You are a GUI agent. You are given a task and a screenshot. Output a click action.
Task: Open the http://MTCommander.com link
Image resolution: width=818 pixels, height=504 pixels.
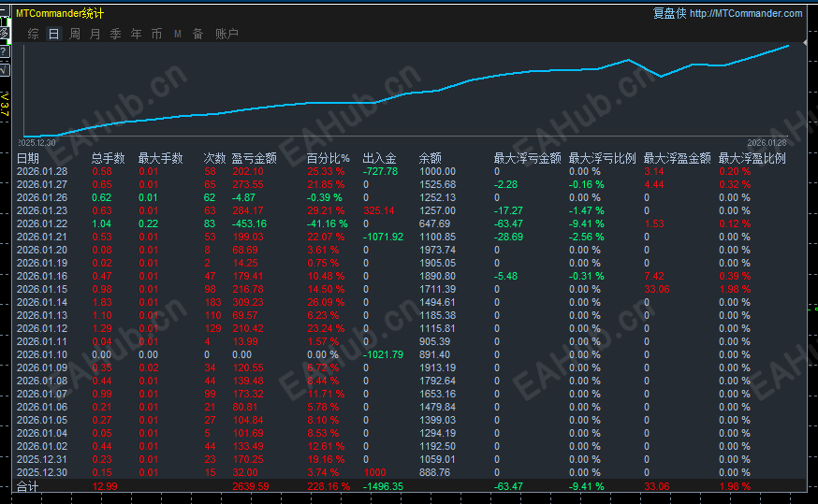(x=746, y=13)
